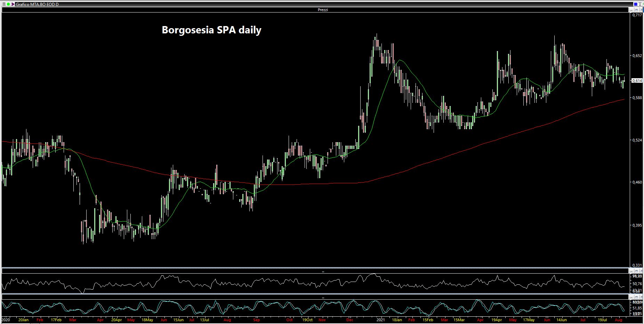The image size is (644, 324).
Task: Close the Prezzi price pane
Action: click(x=641, y=10)
